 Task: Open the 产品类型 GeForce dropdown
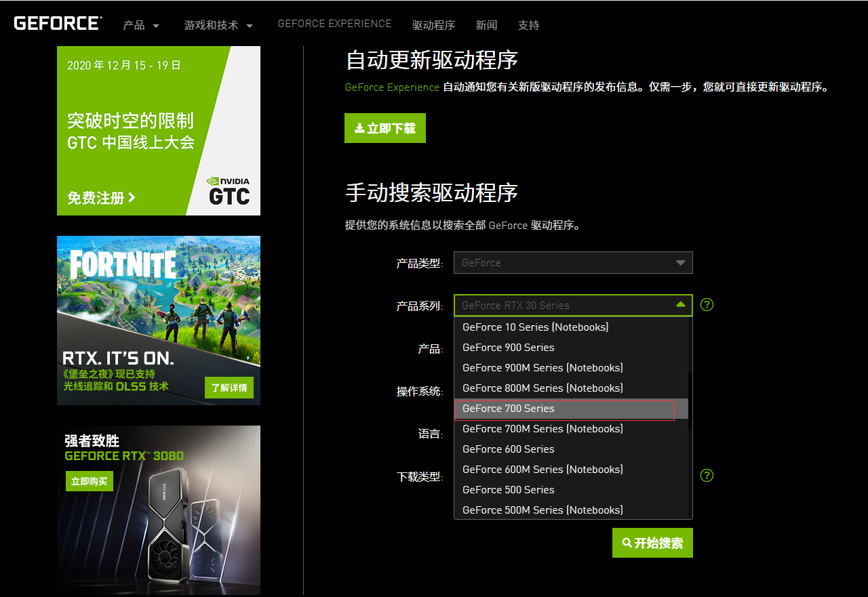click(x=573, y=263)
